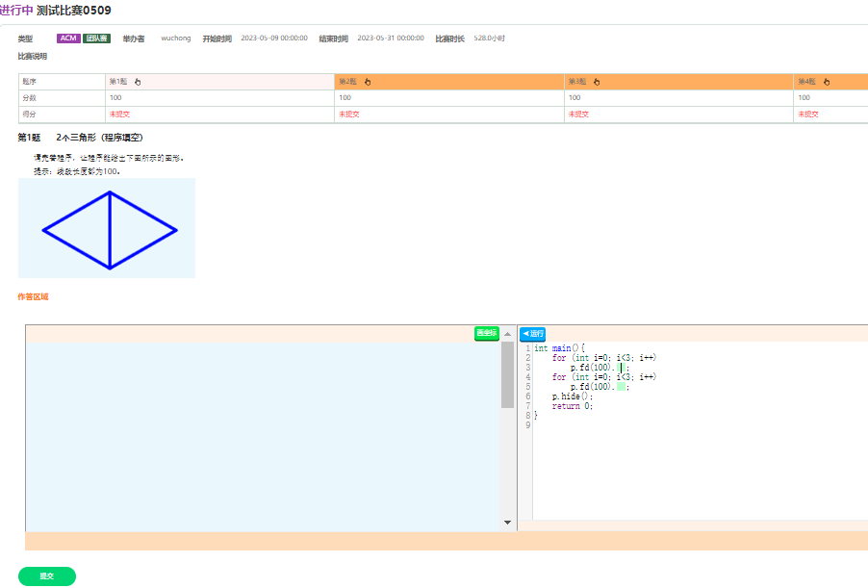The height and width of the screenshot is (588, 868).
Task: Click the score 100 under 第3题
Action: (574, 97)
